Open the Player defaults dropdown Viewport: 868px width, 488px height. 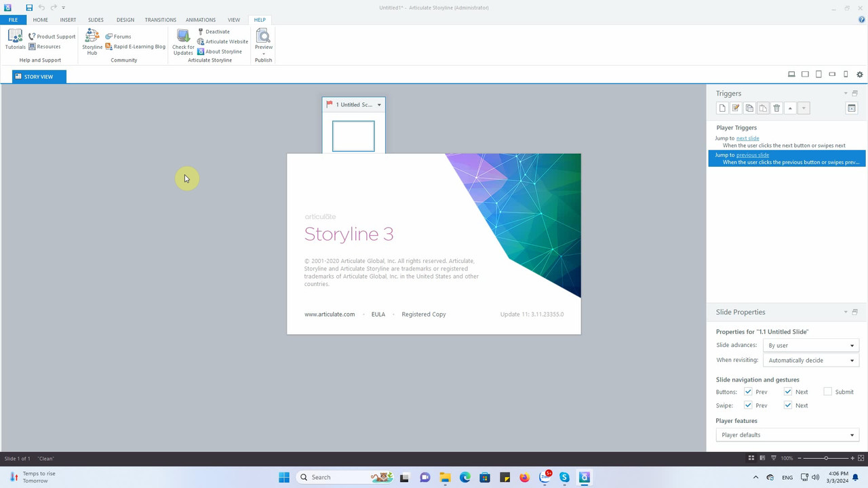pyautogui.click(x=787, y=435)
